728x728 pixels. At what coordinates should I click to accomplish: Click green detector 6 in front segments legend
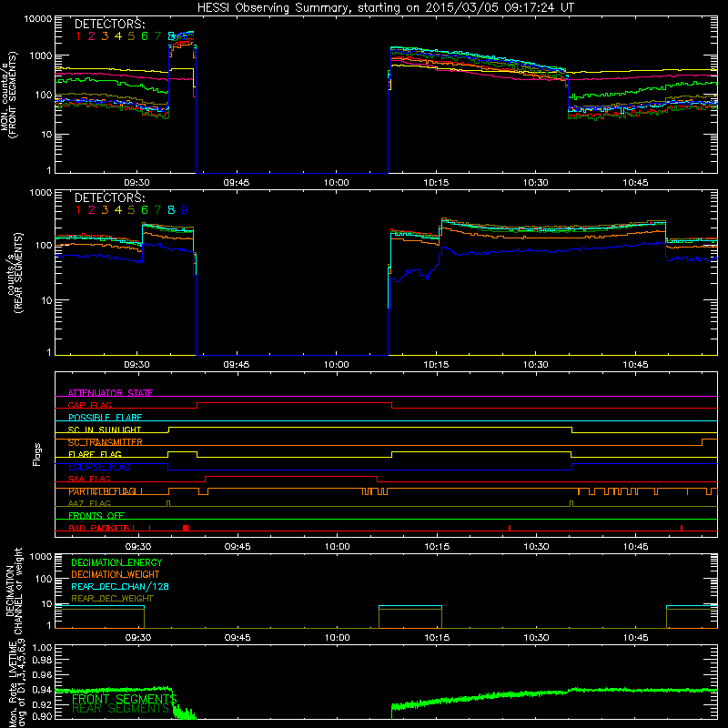[145, 36]
